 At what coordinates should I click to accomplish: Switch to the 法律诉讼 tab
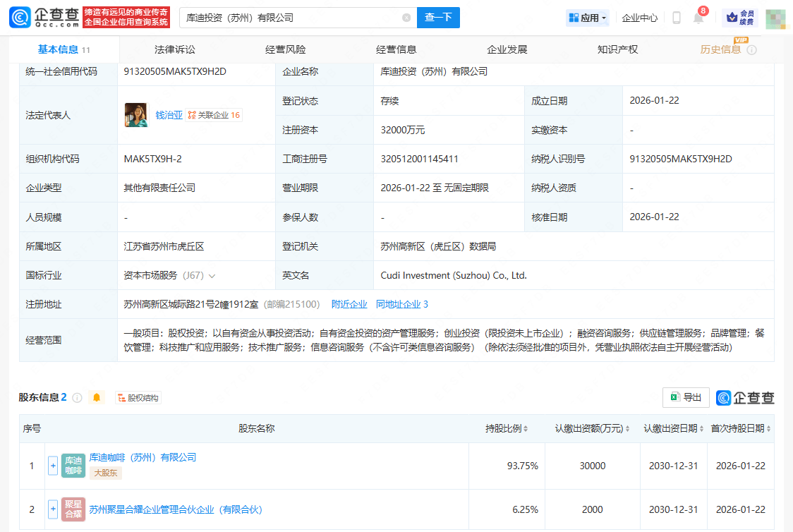pyautogui.click(x=174, y=49)
